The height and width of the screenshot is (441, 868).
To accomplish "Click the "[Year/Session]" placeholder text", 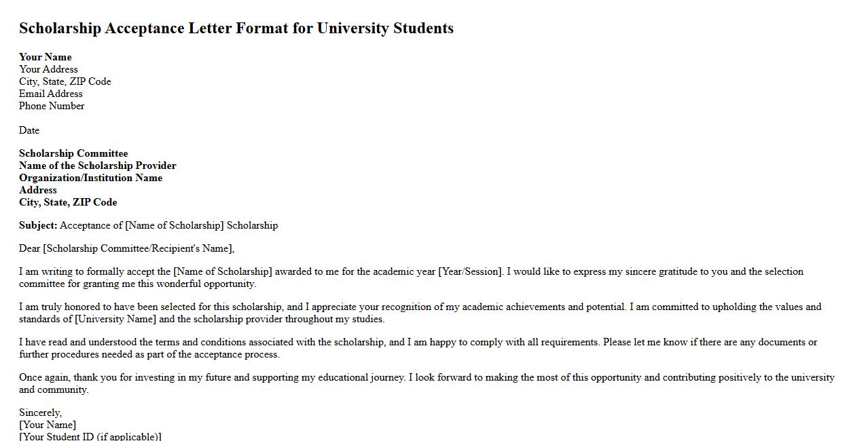I will tap(471, 271).
